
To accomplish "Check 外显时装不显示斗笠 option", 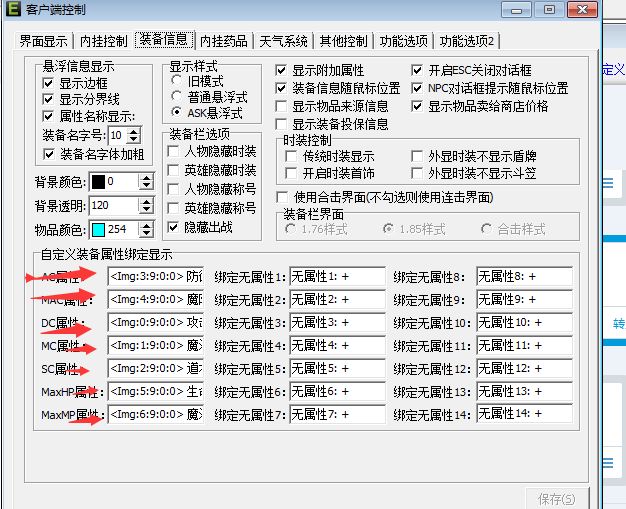I will coord(417,173).
